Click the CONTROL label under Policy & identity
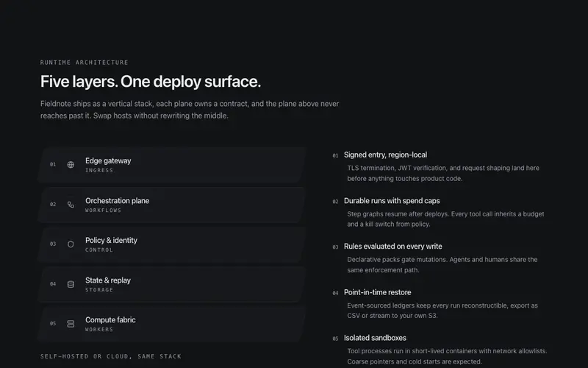The height and width of the screenshot is (368, 588). coord(99,250)
